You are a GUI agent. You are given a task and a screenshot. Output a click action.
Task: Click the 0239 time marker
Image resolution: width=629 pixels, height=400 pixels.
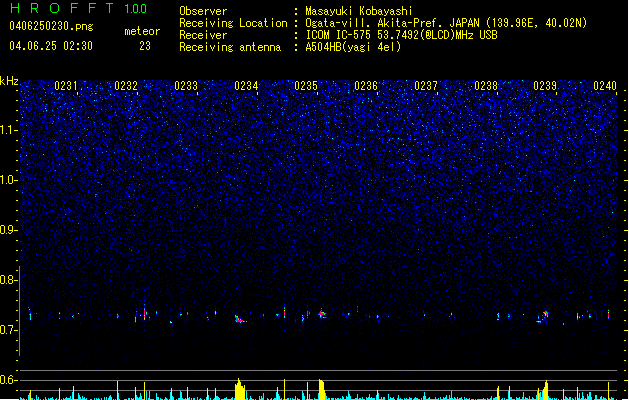tap(545, 86)
